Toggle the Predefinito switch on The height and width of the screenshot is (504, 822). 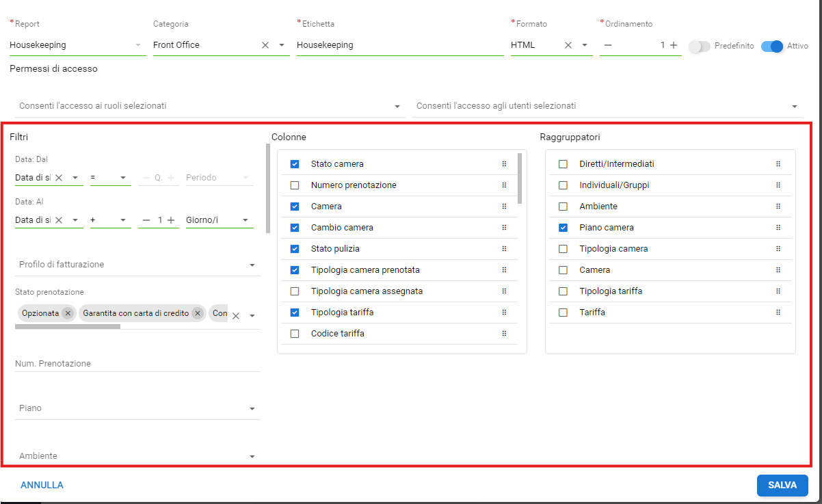[x=699, y=47]
